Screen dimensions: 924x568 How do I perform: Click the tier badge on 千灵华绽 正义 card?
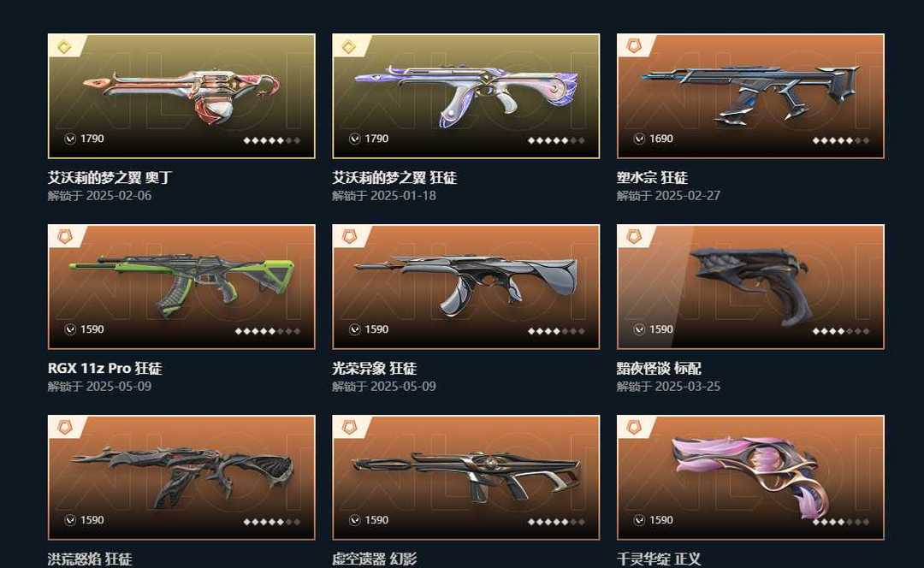633,427
